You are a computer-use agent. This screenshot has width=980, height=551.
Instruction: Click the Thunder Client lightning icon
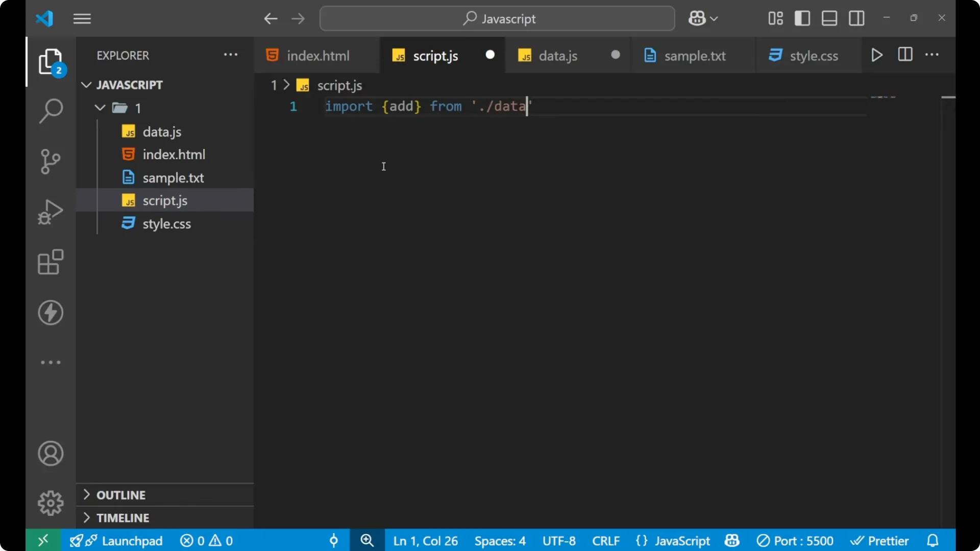[x=50, y=313]
